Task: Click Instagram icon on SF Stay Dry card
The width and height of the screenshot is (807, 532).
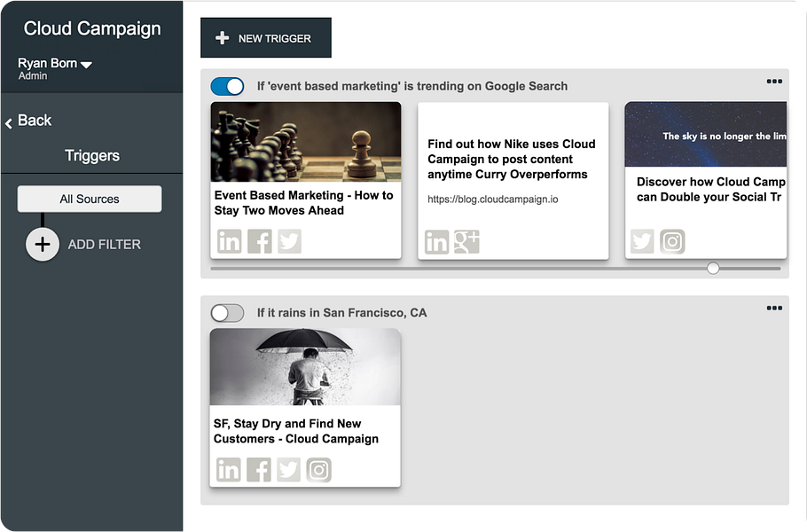Action: (318, 469)
